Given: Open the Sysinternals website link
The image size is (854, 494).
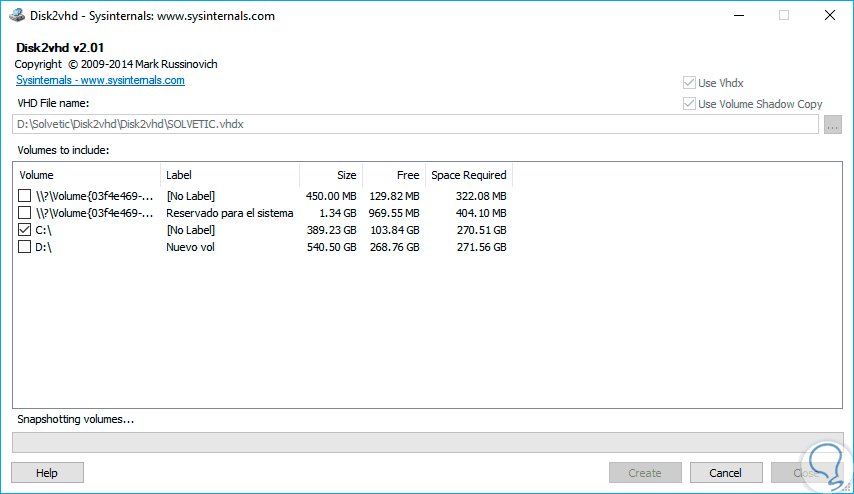Looking at the screenshot, I should click(x=100, y=80).
